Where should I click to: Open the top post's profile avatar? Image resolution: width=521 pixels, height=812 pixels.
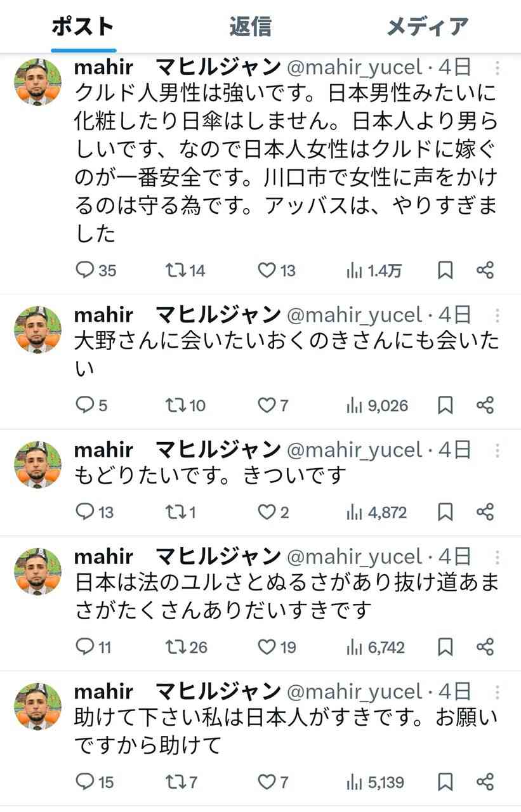pos(37,82)
